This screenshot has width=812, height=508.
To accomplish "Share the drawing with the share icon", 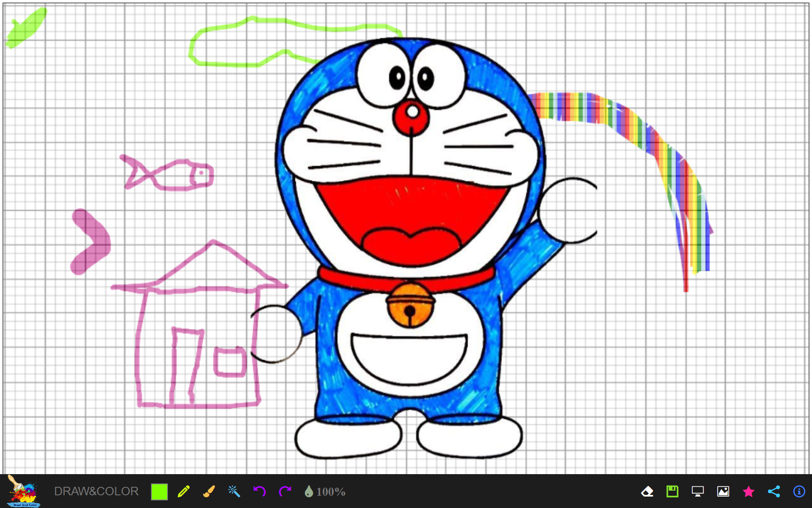I will tap(774, 491).
